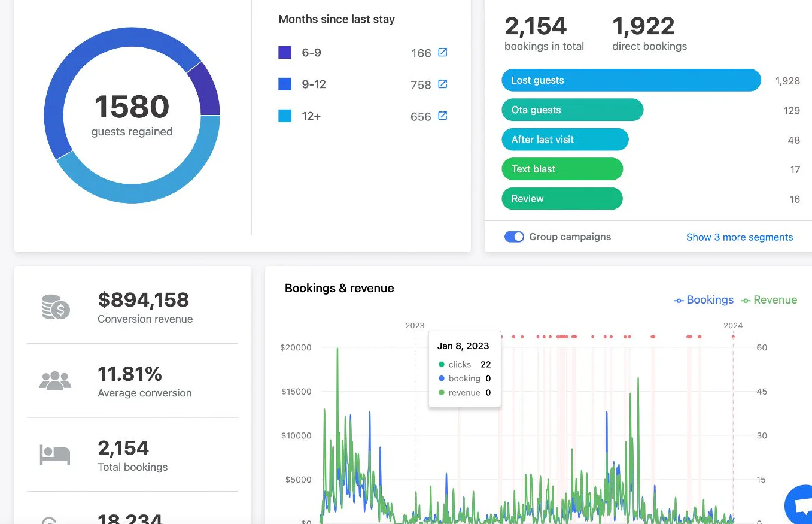The image size is (812, 524).
Task: Click the 9-12 legend color swatch
Action: tap(285, 84)
